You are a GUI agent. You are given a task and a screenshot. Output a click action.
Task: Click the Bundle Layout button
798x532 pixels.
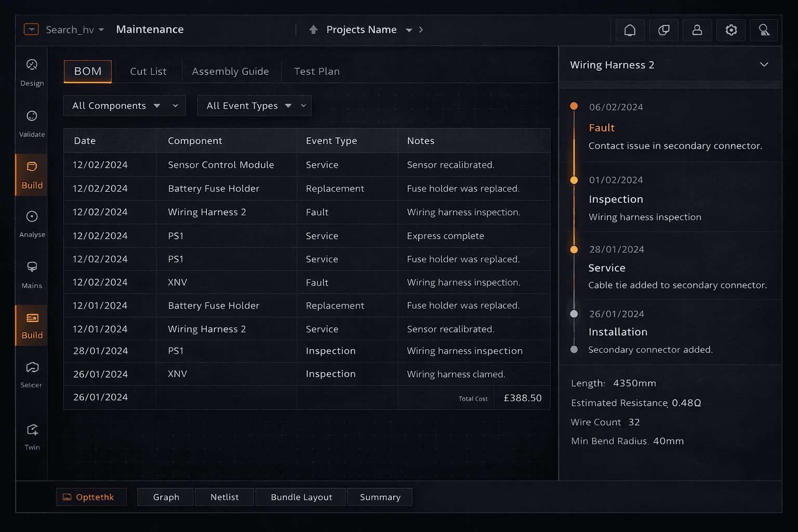301,497
